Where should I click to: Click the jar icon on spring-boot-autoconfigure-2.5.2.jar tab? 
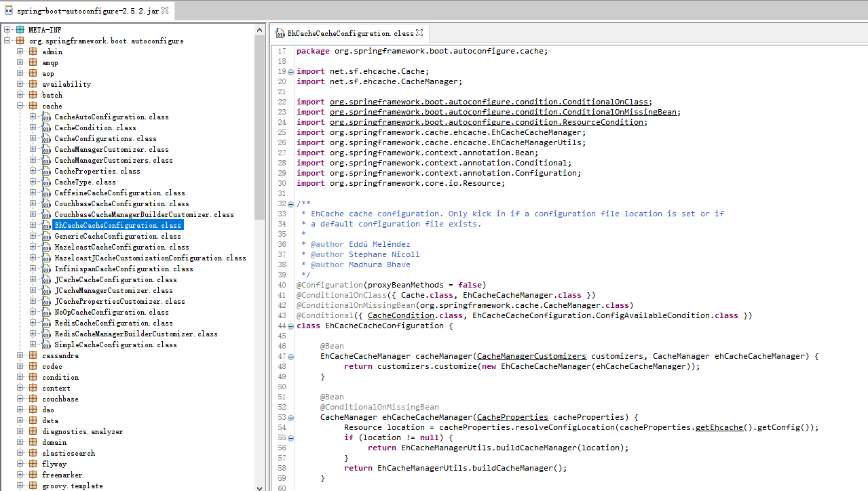coord(10,11)
